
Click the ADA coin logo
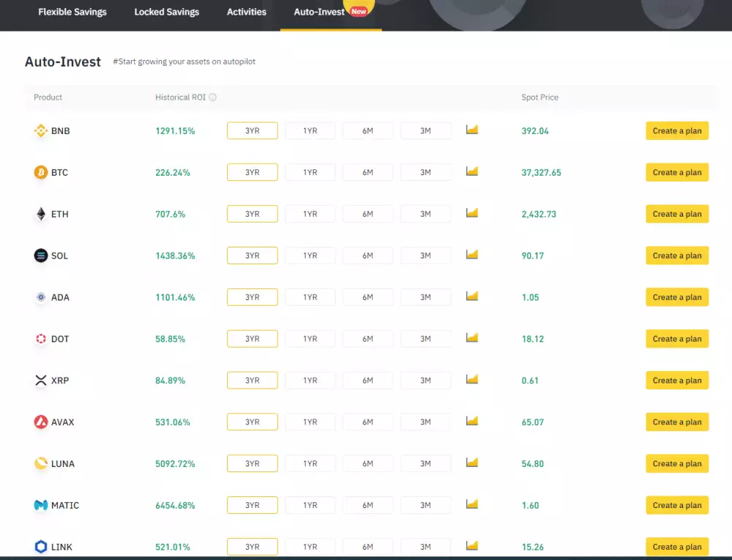coord(40,297)
